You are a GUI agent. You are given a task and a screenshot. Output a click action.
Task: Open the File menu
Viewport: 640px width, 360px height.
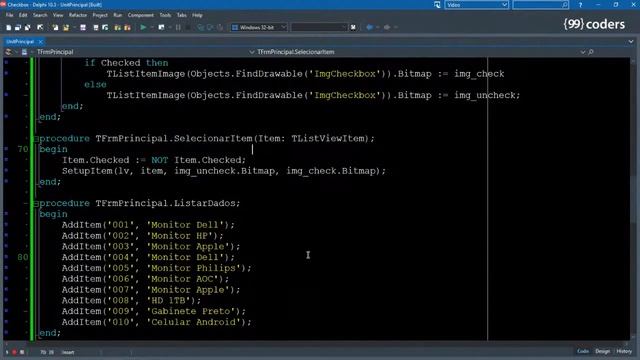9,15
